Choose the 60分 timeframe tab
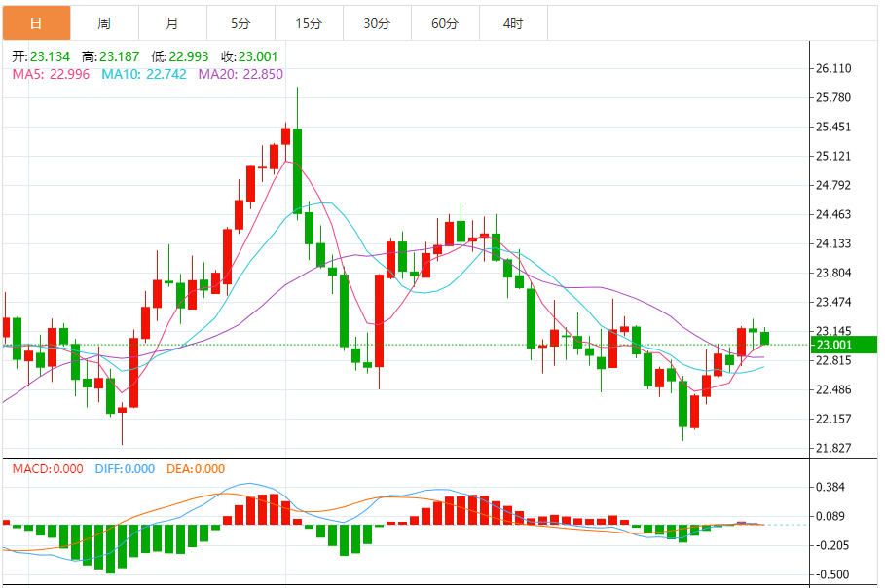Image resolution: width=885 pixels, height=588 pixels. [x=445, y=23]
